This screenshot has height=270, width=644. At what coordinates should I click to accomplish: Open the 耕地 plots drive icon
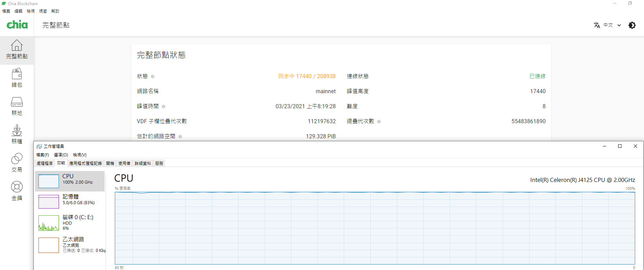click(x=17, y=102)
